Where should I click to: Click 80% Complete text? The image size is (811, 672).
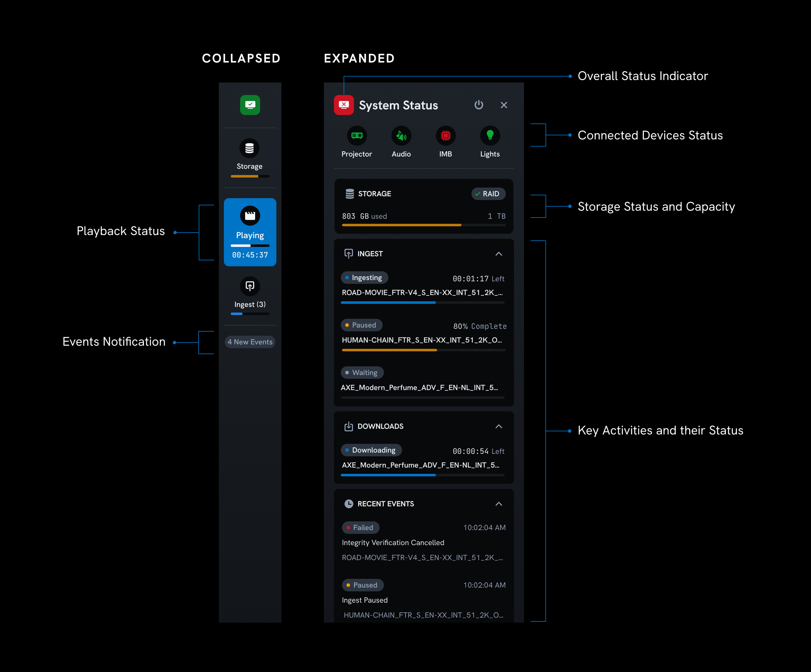pos(480,326)
